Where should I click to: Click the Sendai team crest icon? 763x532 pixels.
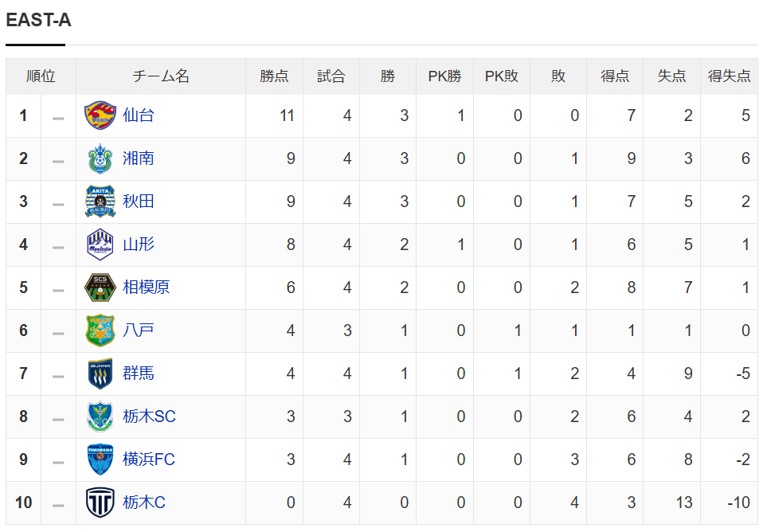pyautogui.click(x=100, y=115)
